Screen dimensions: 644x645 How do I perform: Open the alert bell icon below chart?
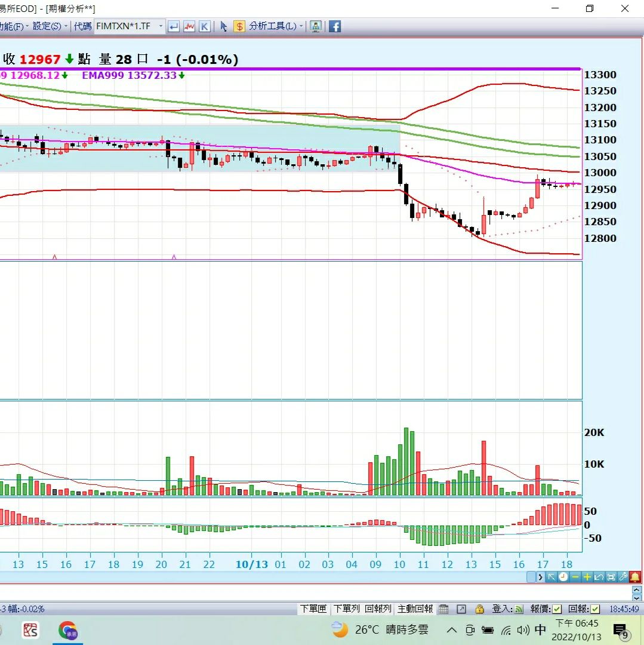pos(634,577)
